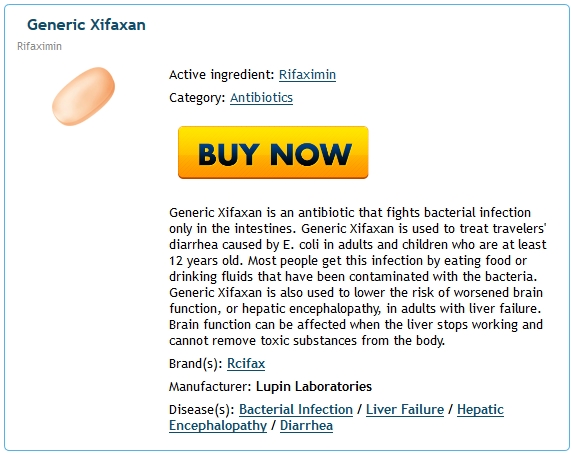The height and width of the screenshot is (453, 572).
Task: Click the BUY NOW button
Action: [x=273, y=152]
